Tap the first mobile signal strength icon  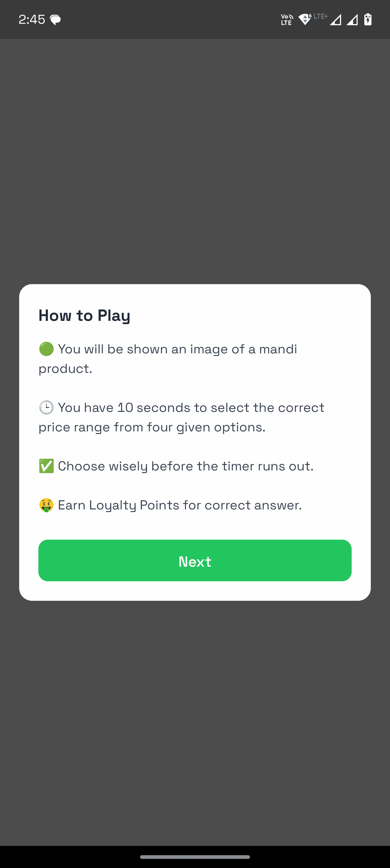335,20
